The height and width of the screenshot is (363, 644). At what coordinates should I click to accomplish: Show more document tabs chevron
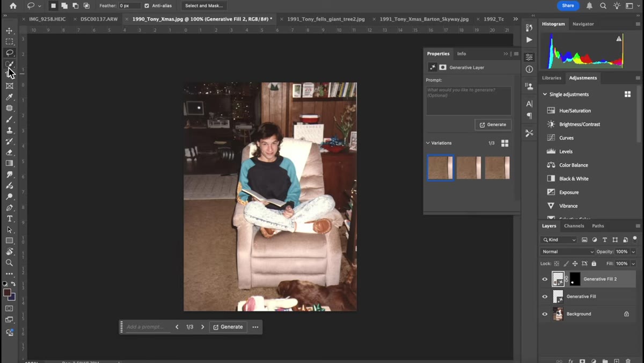click(516, 19)
